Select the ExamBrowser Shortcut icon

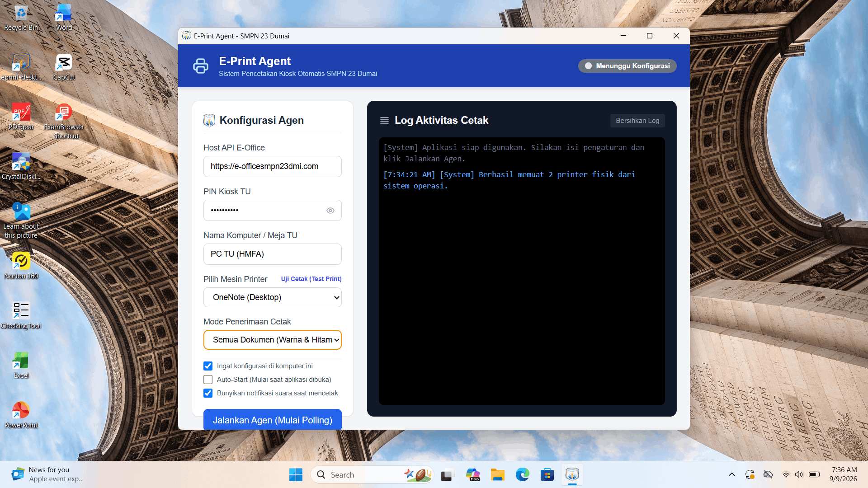(64, 122)
